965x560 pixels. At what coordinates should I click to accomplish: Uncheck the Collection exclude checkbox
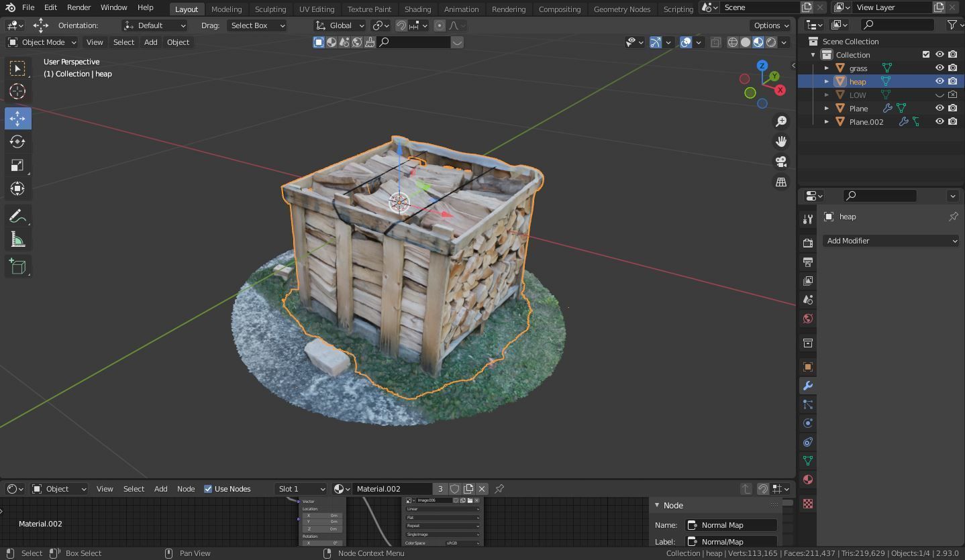click(926, 54)
